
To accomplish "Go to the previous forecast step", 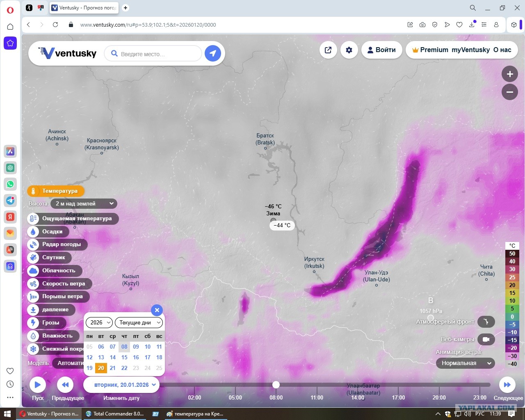I will click(x=65, y=385).
